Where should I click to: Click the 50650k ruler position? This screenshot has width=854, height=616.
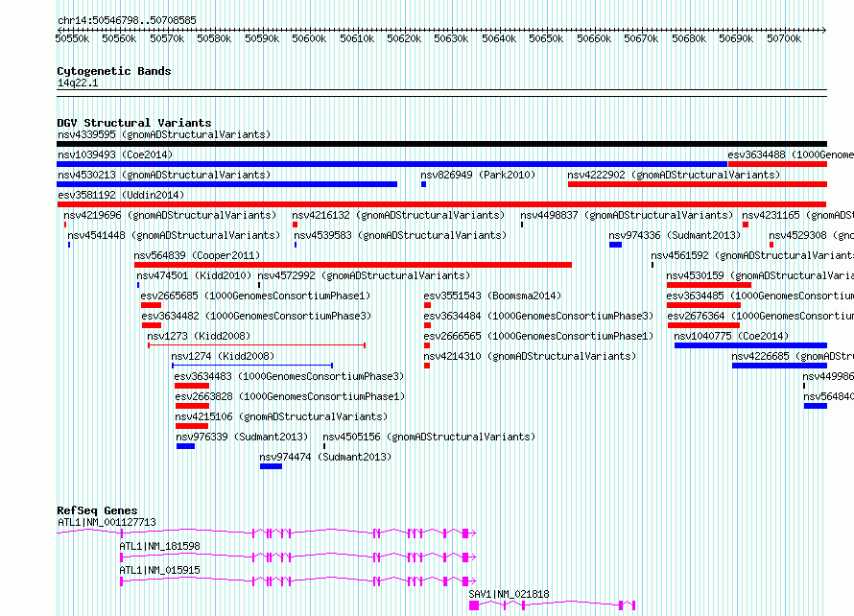(x=546, y=38)
